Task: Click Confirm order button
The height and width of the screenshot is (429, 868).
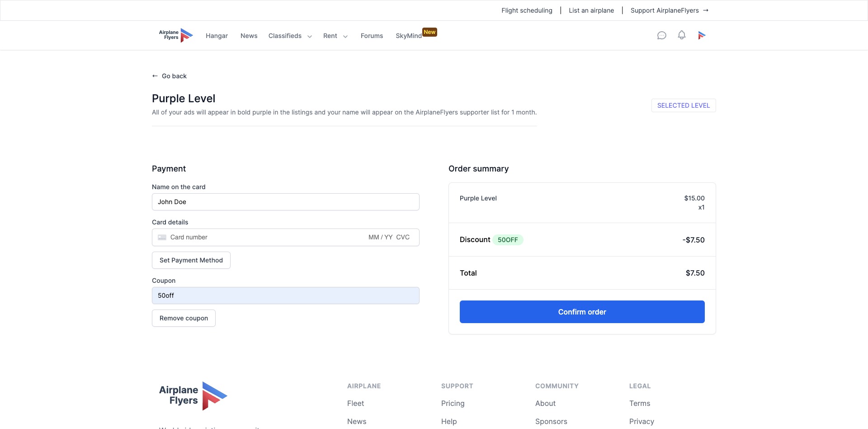Action: click(x=582, y=312)
